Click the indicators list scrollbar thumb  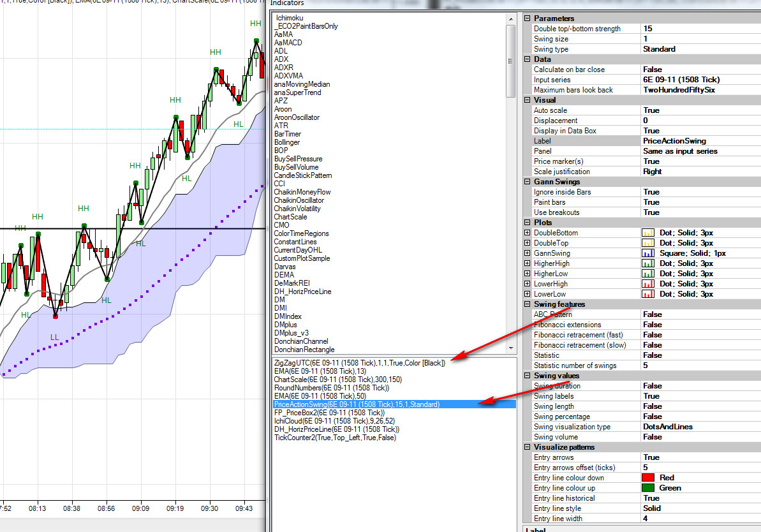point(510,61)
